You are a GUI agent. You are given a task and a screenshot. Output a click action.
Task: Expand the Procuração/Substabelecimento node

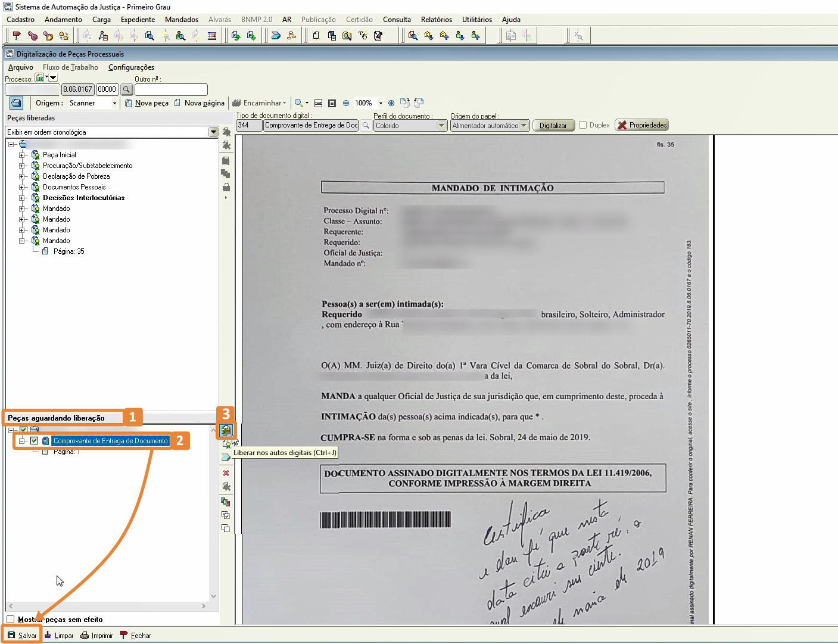click(x=22, y=166)
